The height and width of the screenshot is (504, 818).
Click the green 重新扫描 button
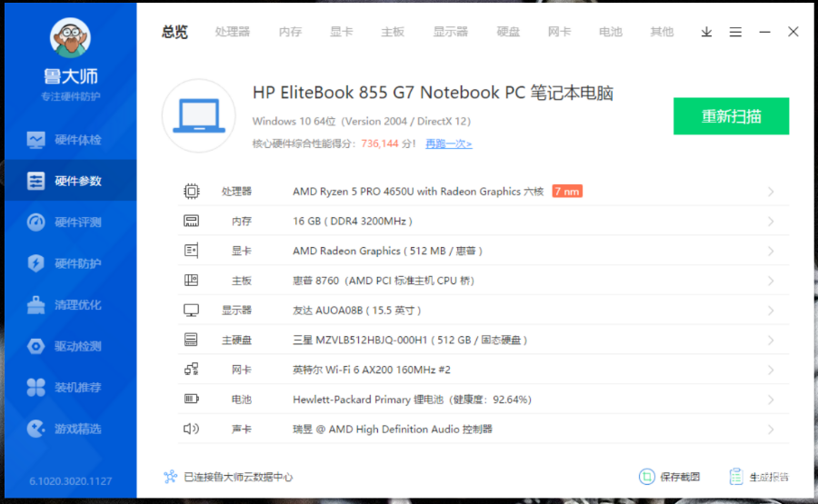click(x=731, y=115)
